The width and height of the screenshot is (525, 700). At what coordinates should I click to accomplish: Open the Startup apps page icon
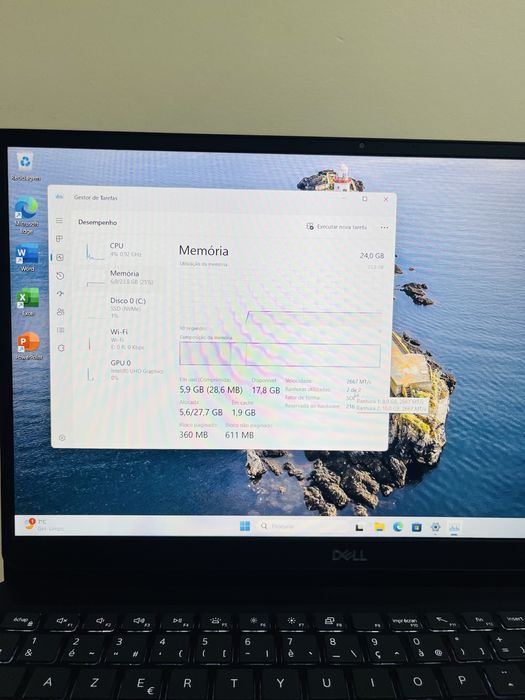(x=60, y=293)
